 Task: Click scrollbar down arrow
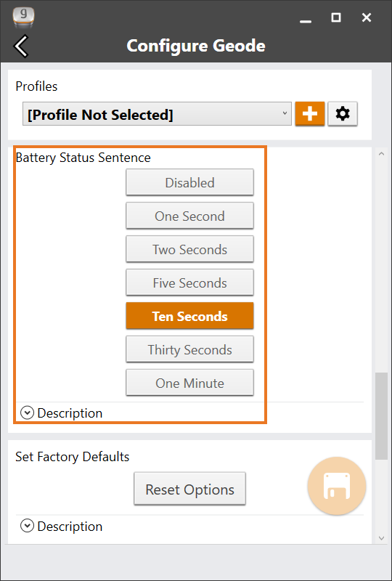(x=382, y=537)
